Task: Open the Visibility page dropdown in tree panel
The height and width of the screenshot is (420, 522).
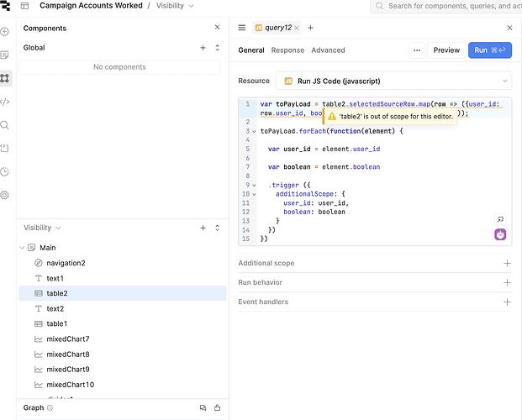Action: (x=42, y=228)
